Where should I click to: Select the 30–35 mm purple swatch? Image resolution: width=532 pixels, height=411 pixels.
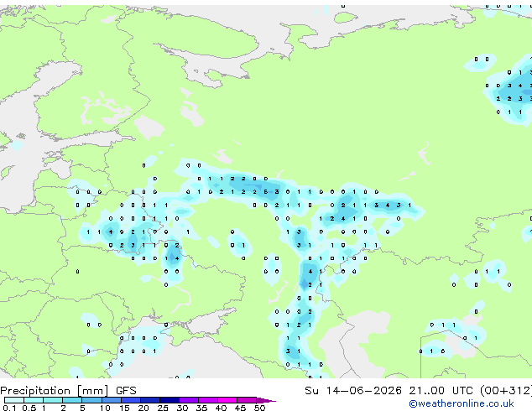click(x=189, y=400)
